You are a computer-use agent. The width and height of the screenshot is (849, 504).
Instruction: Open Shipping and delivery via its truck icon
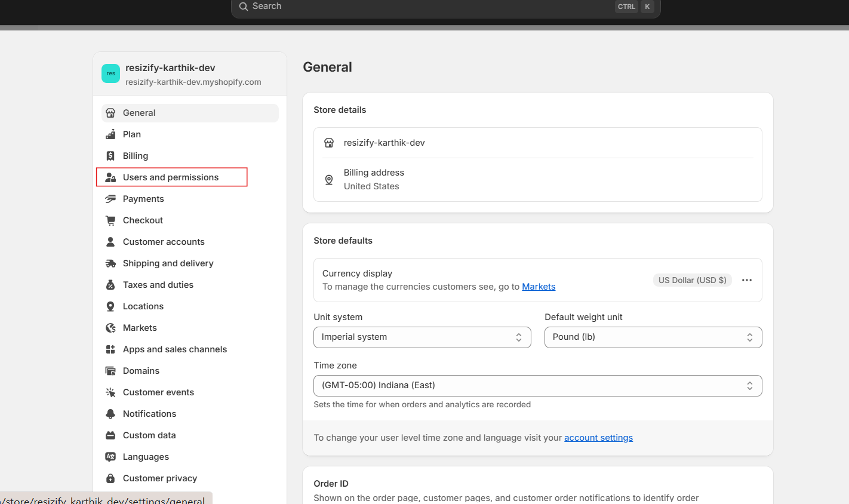click(x=110, y=263)
